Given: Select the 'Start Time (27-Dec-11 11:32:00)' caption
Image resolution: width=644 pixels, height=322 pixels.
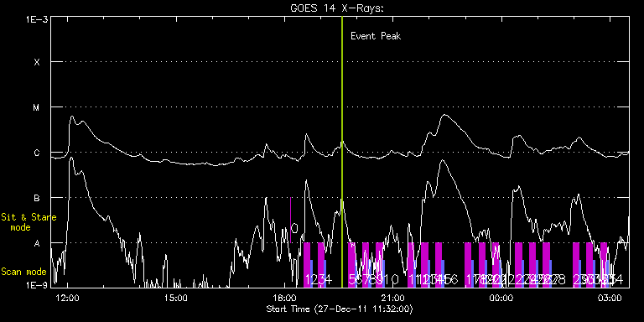Looking at the screenshot, I should tap(340, 309).
